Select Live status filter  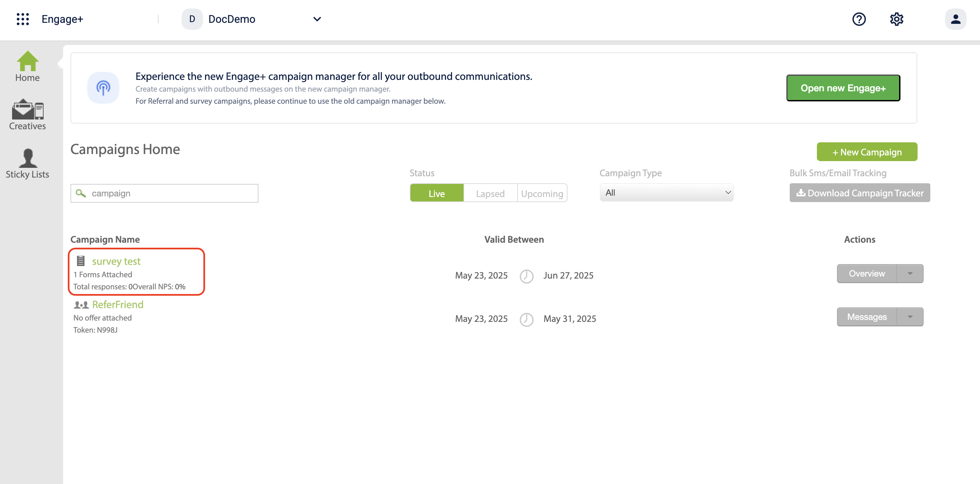coord(436,193)
